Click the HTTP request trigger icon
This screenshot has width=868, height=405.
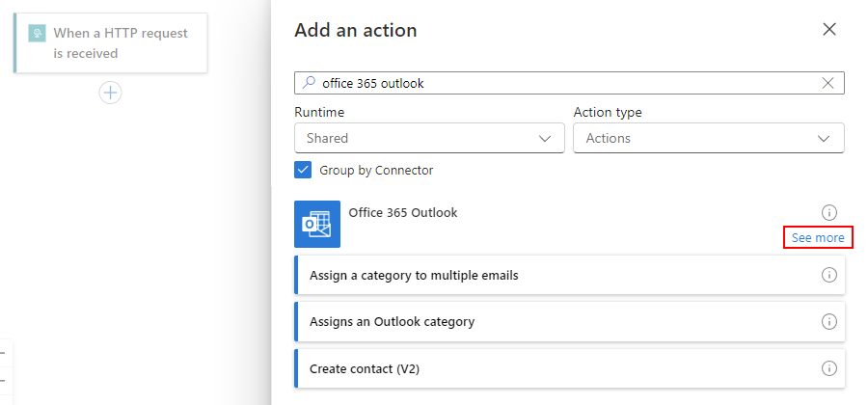tap(37, 34)
